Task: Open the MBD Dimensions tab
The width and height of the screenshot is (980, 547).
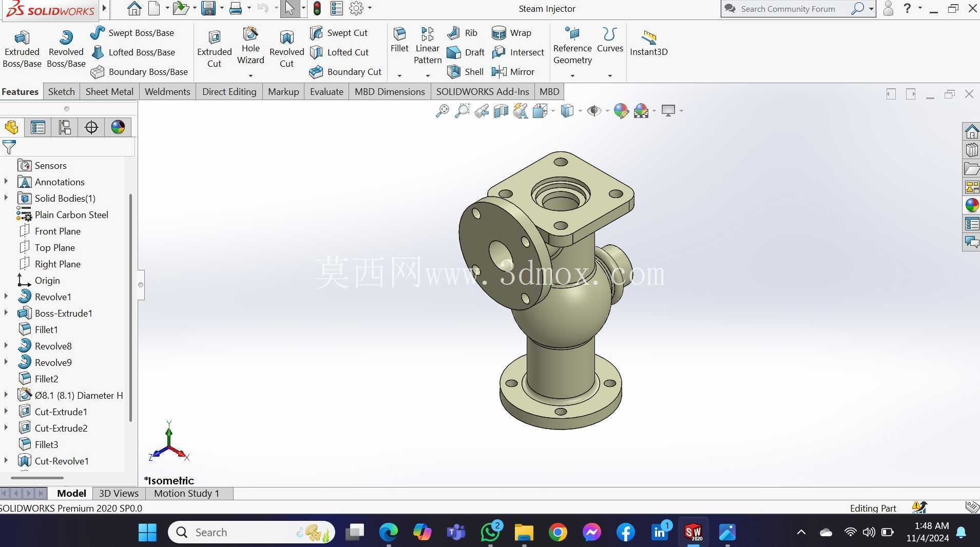Action: tap(390, 92)
